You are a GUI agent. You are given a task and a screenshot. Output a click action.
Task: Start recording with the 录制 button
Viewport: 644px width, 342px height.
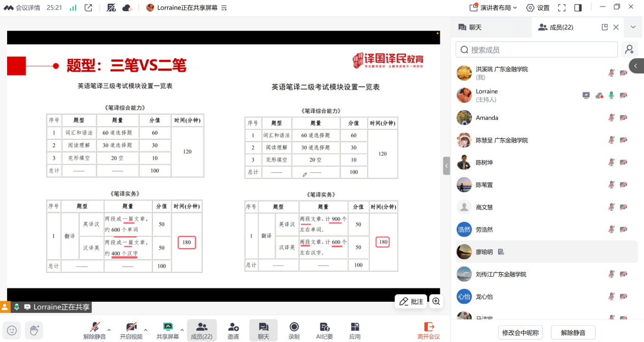[x=294, y=330]
